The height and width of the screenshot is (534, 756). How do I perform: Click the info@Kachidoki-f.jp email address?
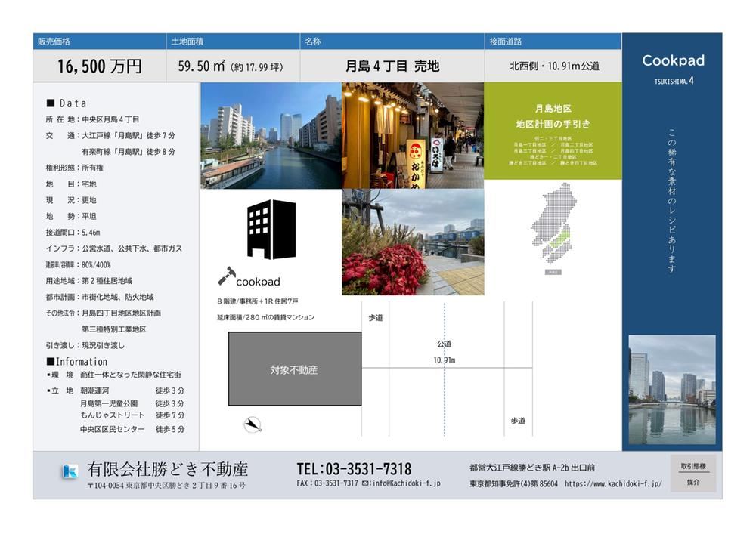click(x=406, y=483)
